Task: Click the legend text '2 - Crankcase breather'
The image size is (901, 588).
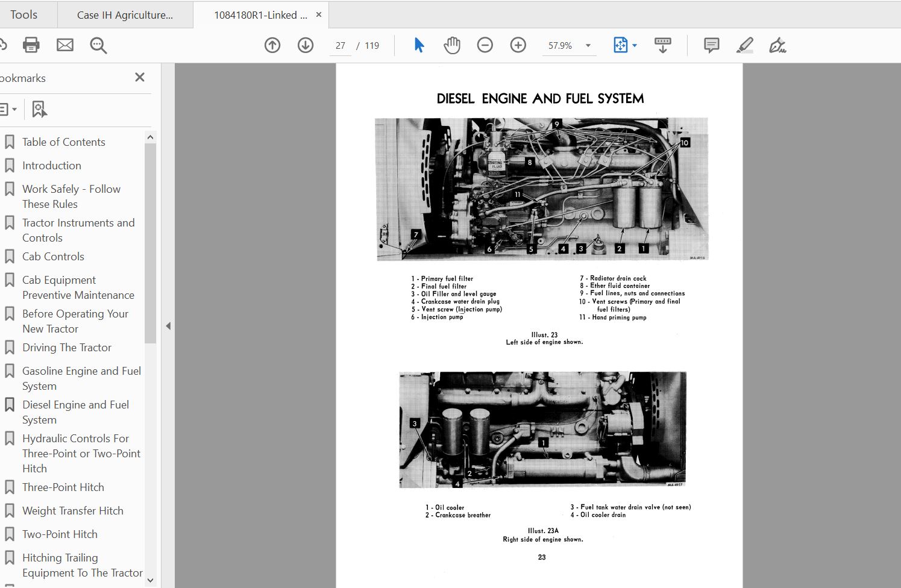Action: [x=458, y=515]
